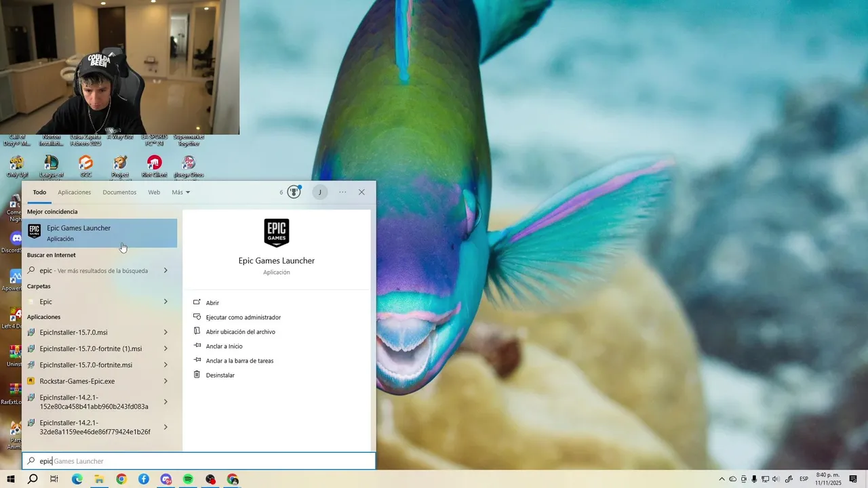
Task: Open the notification center icon
Action: pyautogui.click(x=853, y=479)
